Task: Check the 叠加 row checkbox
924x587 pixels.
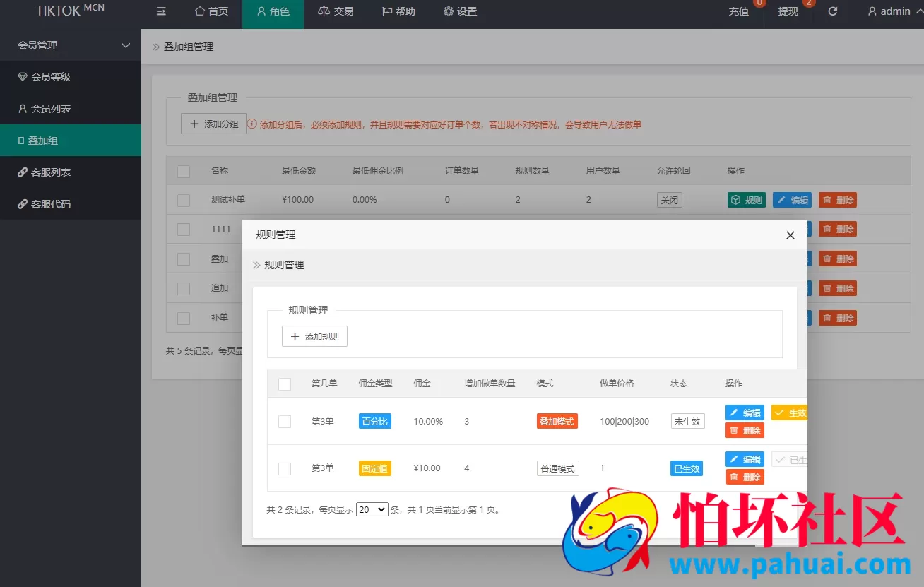Action: (184, 259)
